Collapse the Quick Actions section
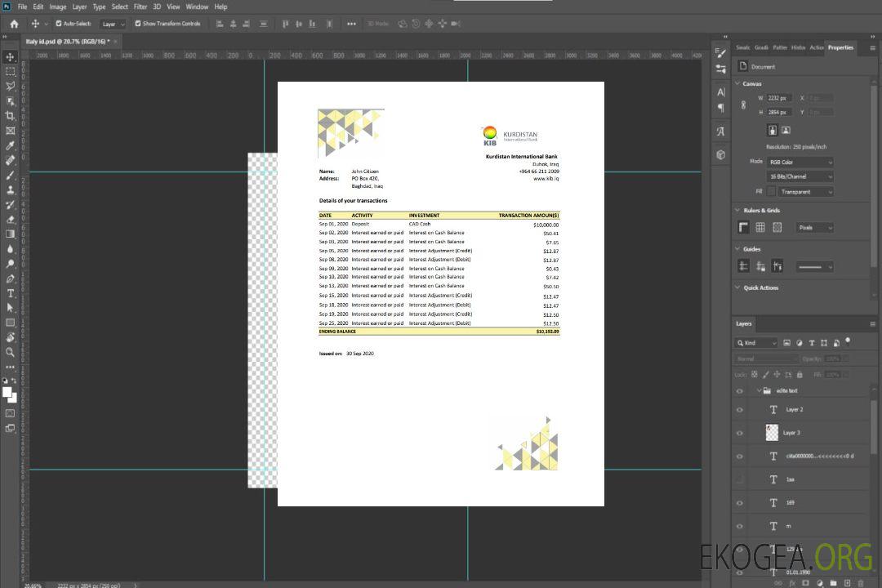The width and height of the screenshot is (882, 588). click(x=737, y=288)
